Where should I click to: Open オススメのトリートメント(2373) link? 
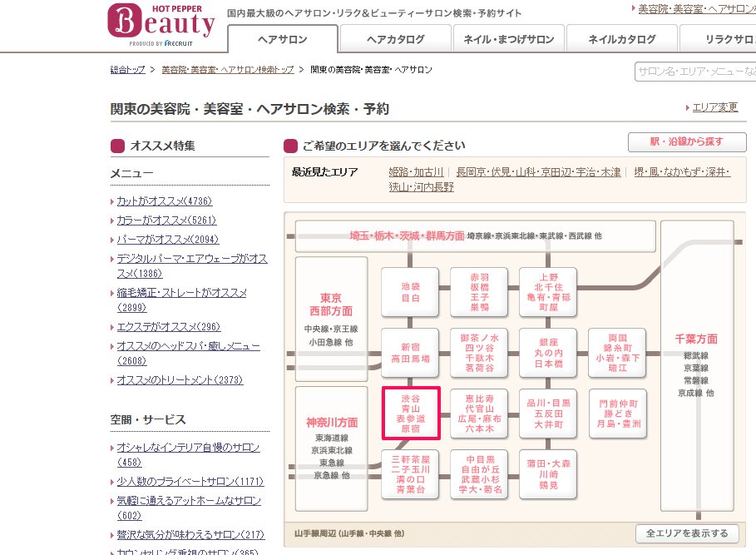(180, 380)
